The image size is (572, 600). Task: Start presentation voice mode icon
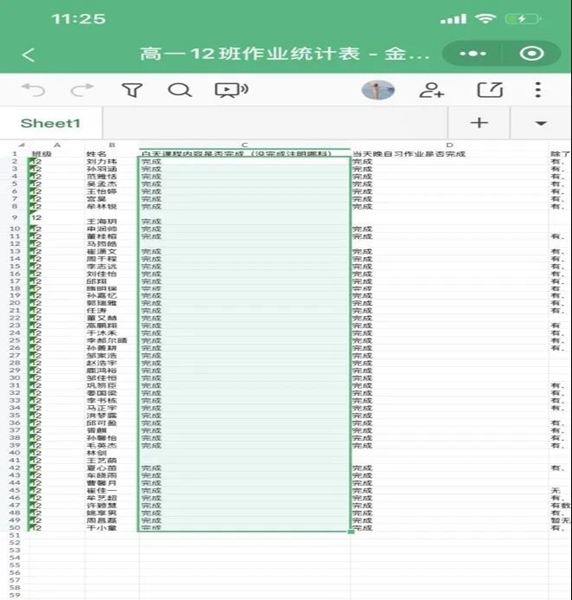[x=231, y=90]
